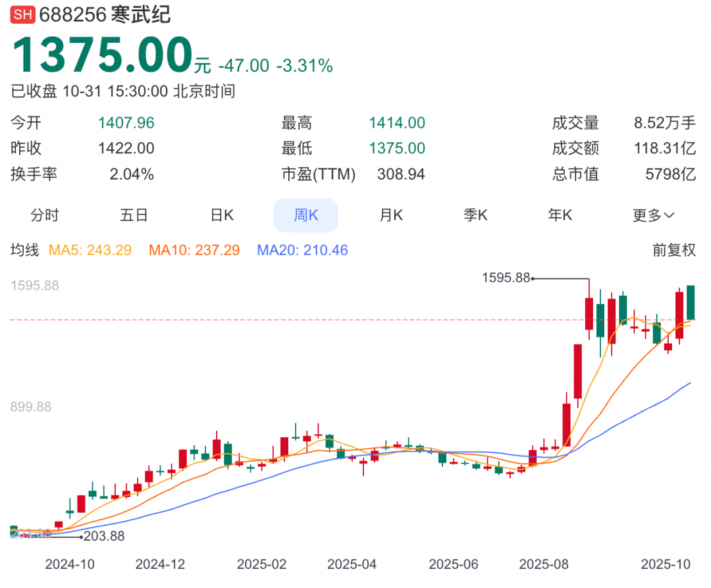Click the 市盈(TTM) value 308.94

[401, 174]
